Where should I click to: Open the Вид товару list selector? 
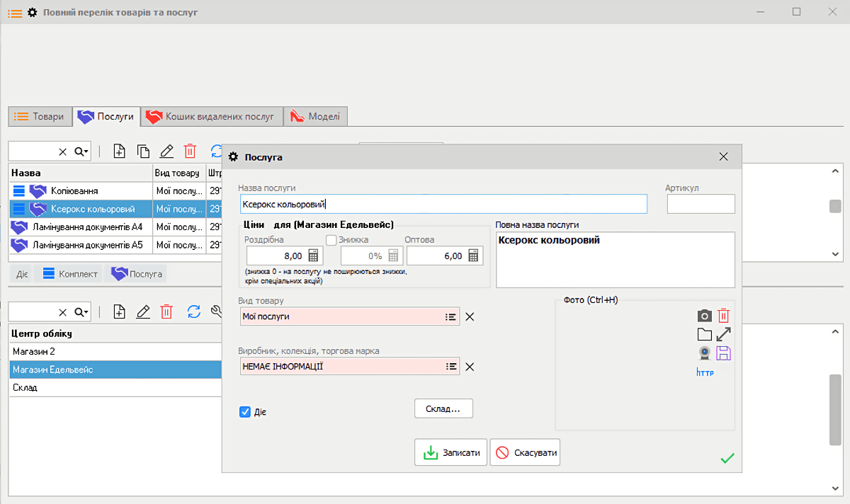coord(450,316)
